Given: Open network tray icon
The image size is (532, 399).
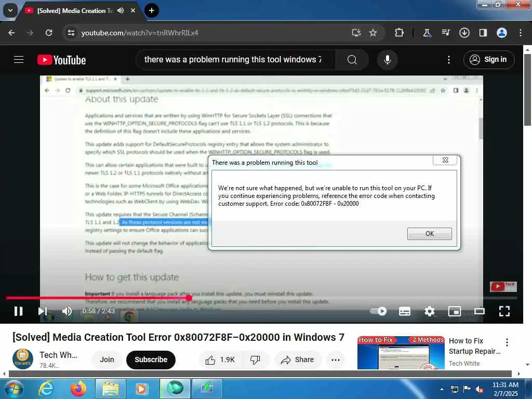Looking at the screenshot, I should pos(454,390).
